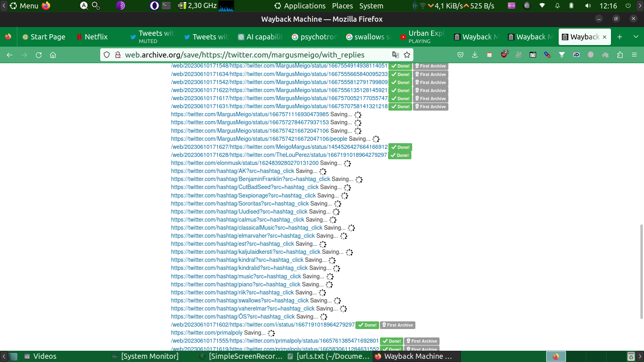644x362 pixels.
Task: Click the Done! badge for MeigoMargus status
Action: [400, 147]
